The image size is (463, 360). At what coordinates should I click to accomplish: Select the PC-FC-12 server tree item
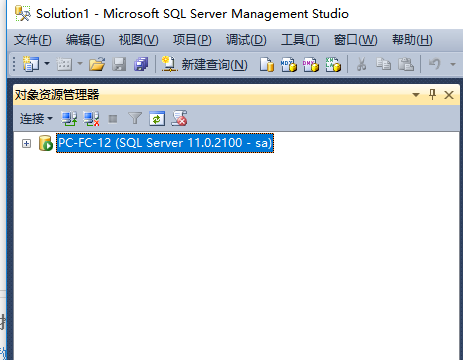tap(165, 143)
